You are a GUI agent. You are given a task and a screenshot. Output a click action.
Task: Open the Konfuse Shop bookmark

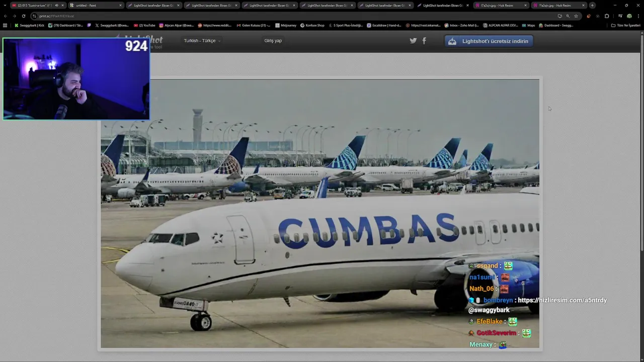312,25
